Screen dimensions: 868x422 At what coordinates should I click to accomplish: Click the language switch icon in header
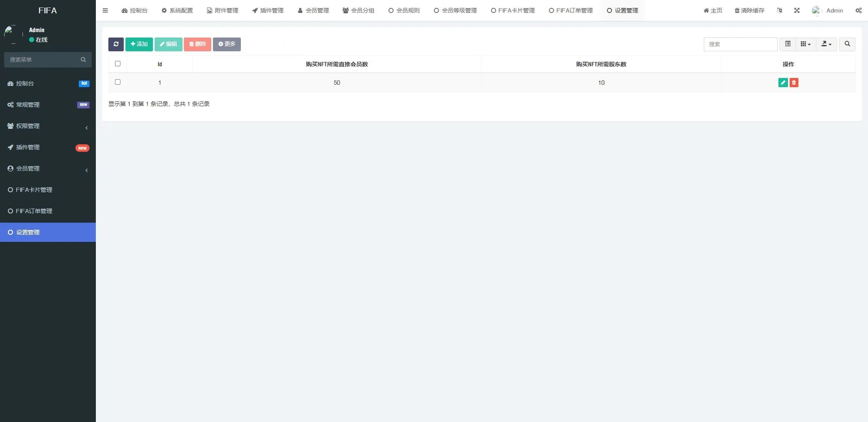coord(779,10)
